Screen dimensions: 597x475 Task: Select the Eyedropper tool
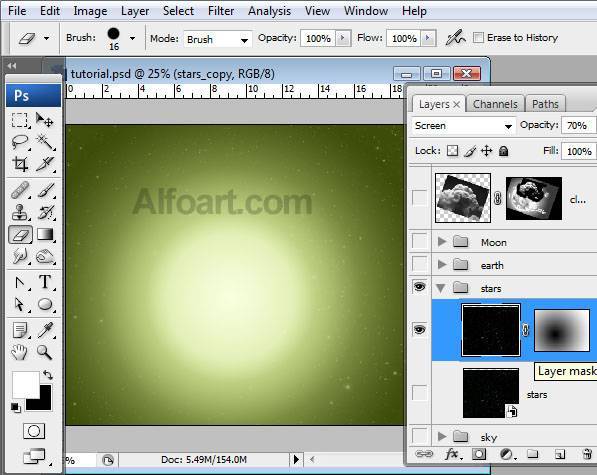45,330
